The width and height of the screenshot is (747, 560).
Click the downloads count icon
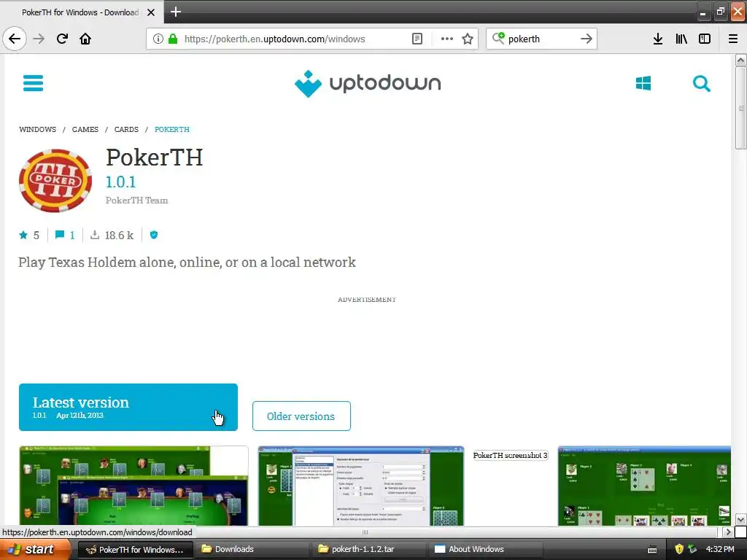pyautogui.click(x=95, y=235)
